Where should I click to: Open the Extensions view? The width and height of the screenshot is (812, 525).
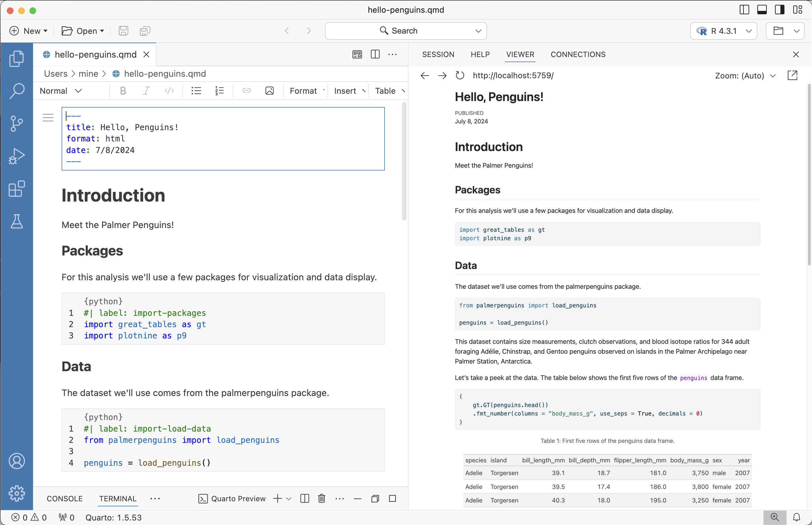click(16, 189)
